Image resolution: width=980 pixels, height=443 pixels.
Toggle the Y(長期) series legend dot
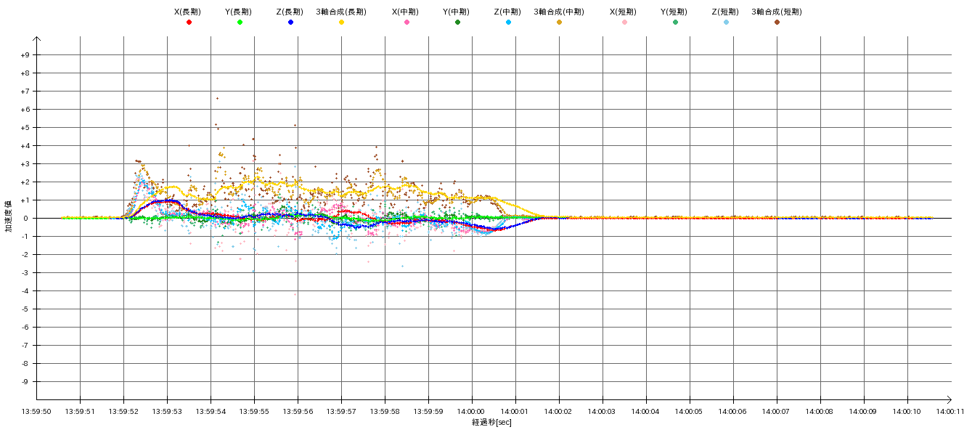pyautogui.click(x=240, y=23)
